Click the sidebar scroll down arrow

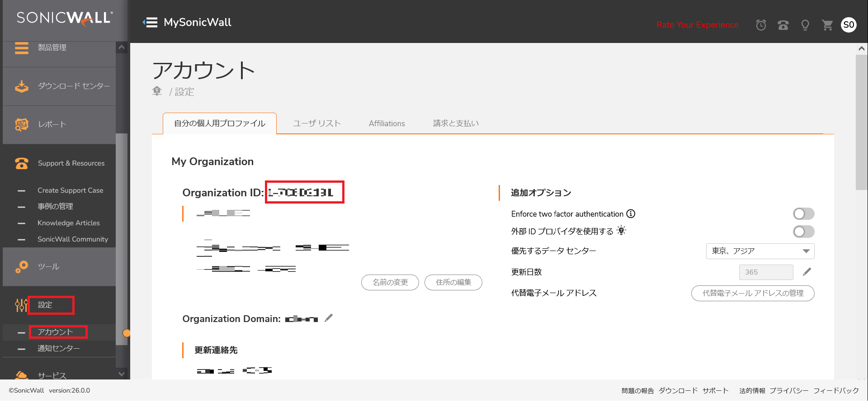point(121,374)
